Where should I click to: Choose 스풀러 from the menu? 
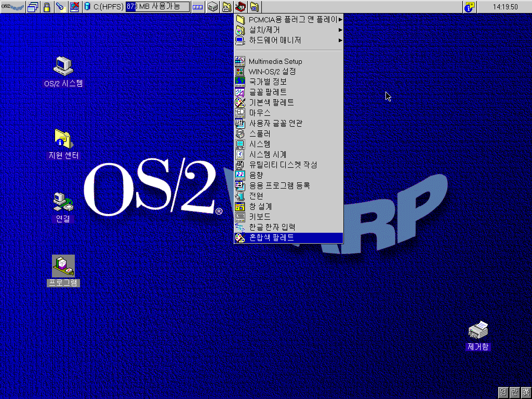[289, 134]
